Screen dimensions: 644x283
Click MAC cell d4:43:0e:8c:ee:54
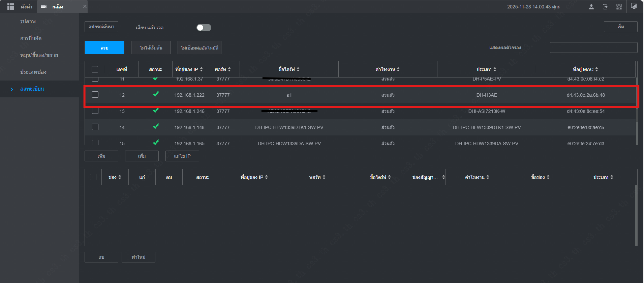(x=586, y=111)
